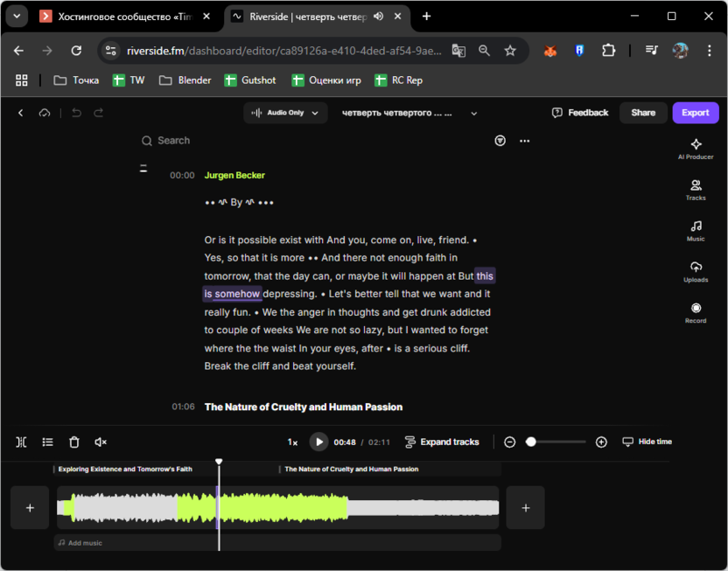Open the Uploads panel
The width and height of the screenshot is (728, 571).
(x=696, y=271)
